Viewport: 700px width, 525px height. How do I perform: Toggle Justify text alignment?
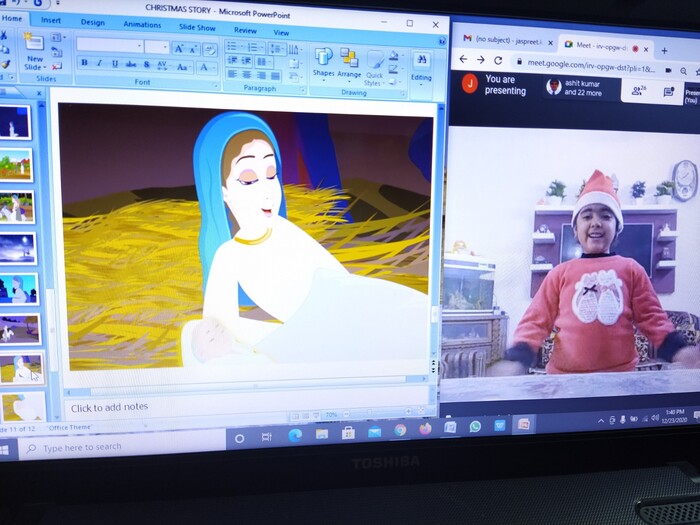[276, 76]
